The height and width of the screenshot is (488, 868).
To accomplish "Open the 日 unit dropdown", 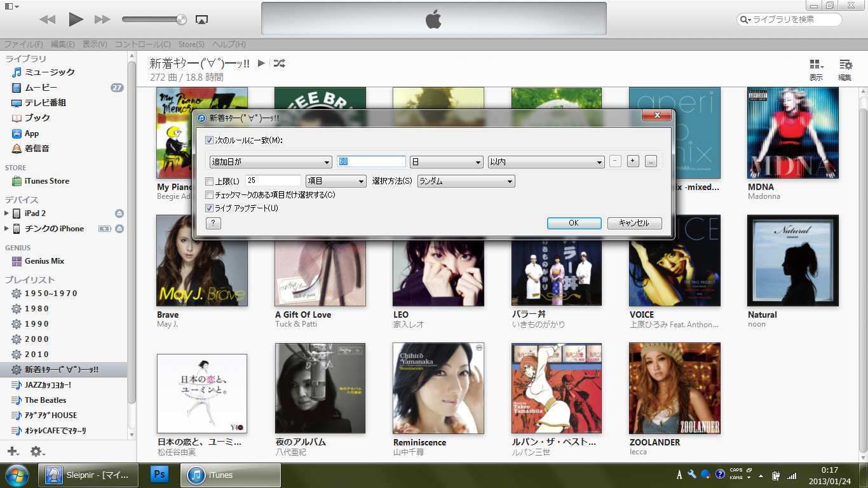I will click(447, 162).
